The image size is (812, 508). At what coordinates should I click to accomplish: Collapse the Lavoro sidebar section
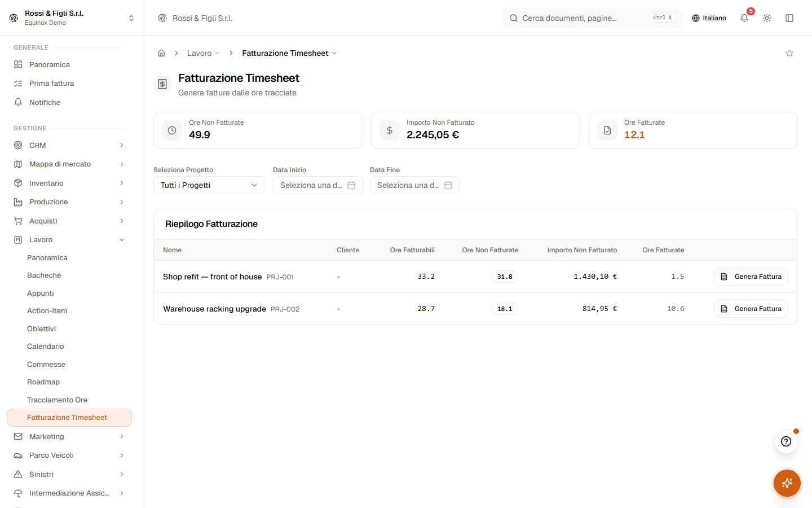tap(69, 239)
